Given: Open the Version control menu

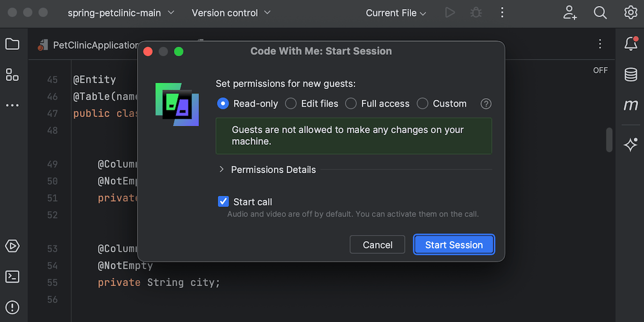Looking at the screenshot, I should (231, 13).
